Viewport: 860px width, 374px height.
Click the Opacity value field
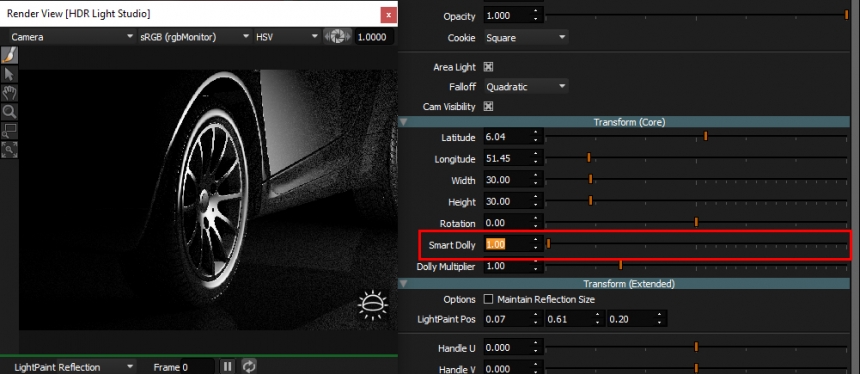point(506,16)
